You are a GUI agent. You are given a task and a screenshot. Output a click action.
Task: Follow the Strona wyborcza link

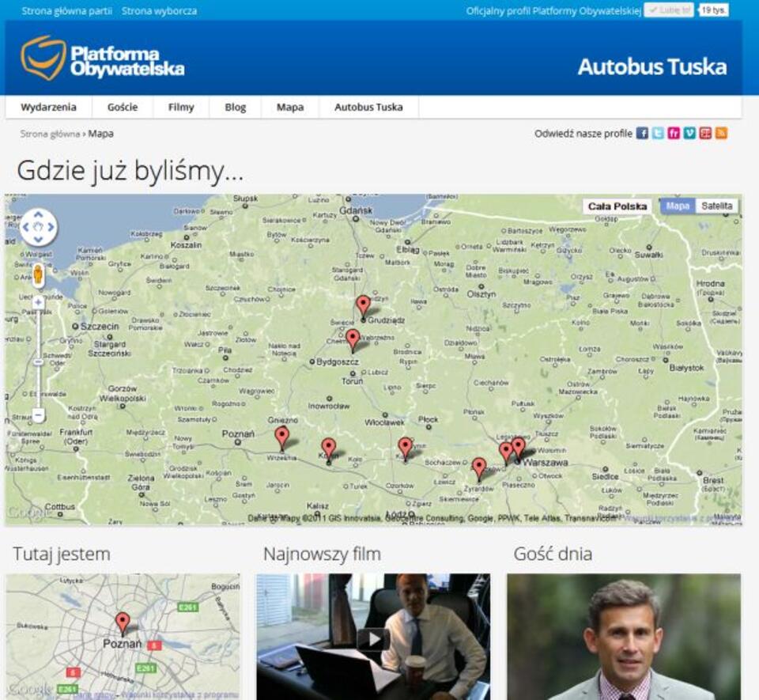click(159, 10)
